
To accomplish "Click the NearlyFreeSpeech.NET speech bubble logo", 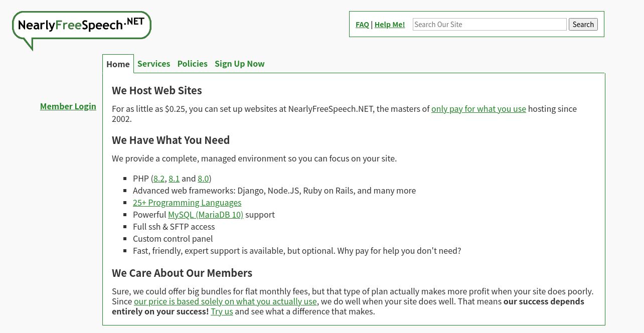I will pos(82,31).
